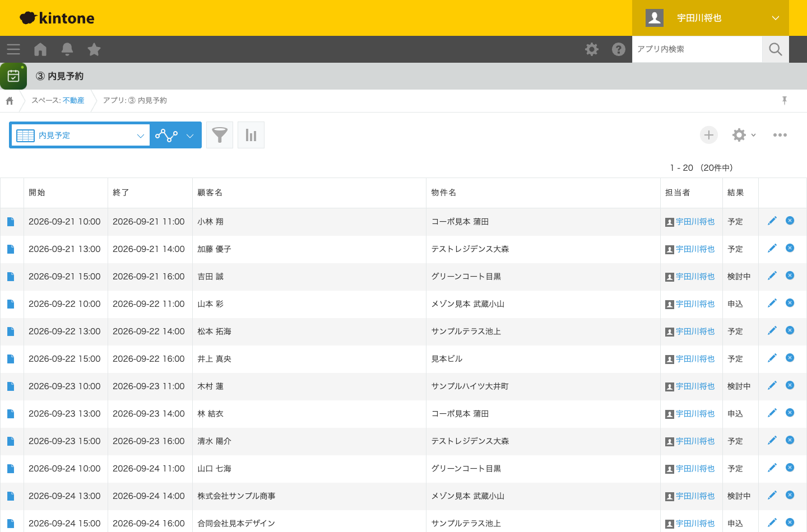Click the アプリ内検索 search field
Viewport: 807px width, 532px height.
click(x=697, y=49)
